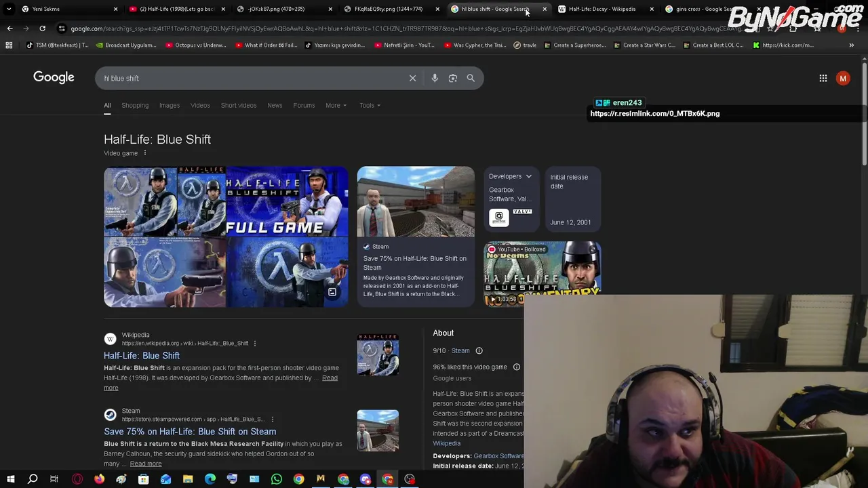Screen dimensions: 868x488
Task: Click in the Google search input field
Action: click(251, 78)
